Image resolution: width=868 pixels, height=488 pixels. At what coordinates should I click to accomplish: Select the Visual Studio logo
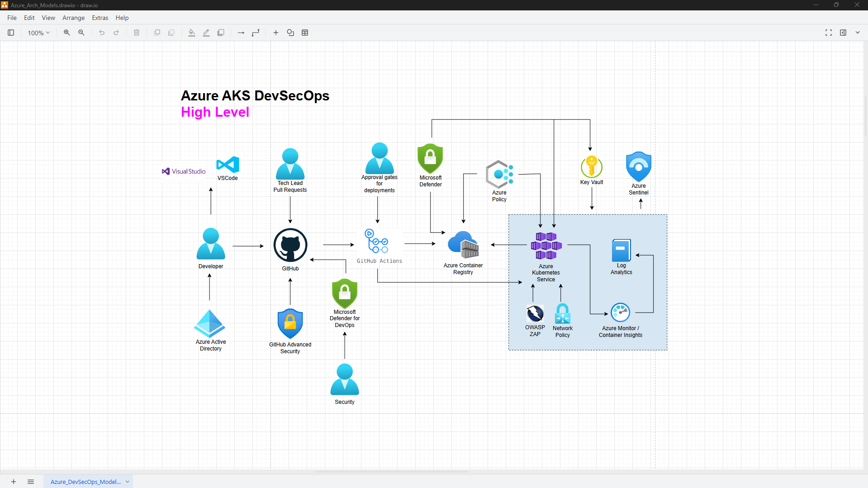click(x=184, y=171)
